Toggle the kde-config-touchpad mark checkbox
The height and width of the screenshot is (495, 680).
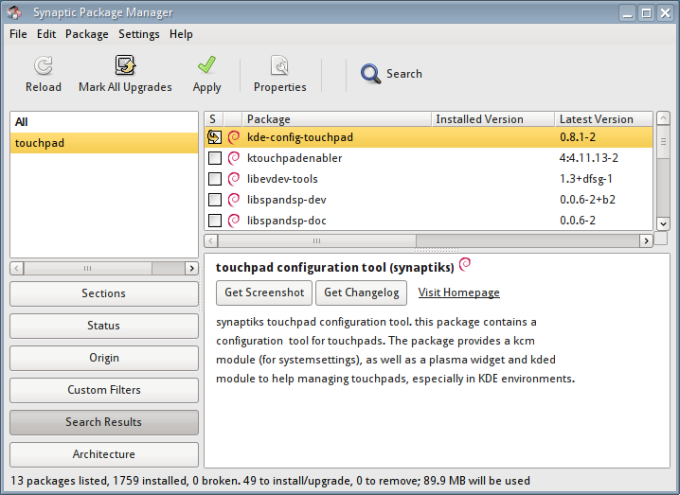[x=214, y=137]
